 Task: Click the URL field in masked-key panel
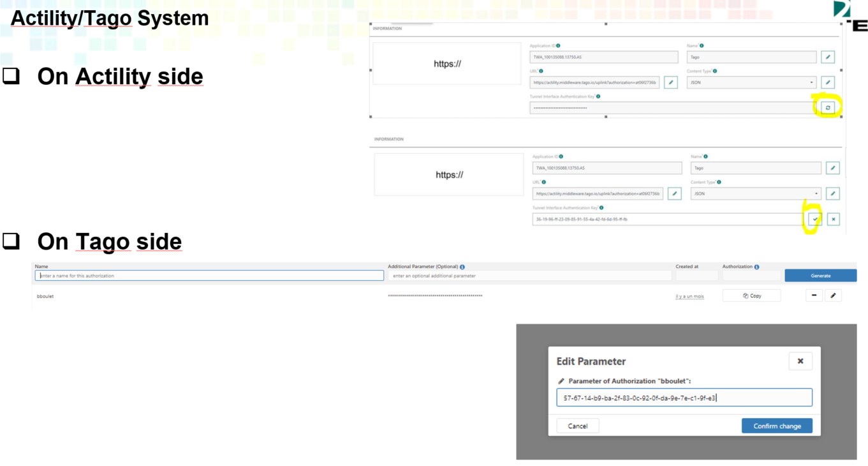coord(595,82)
